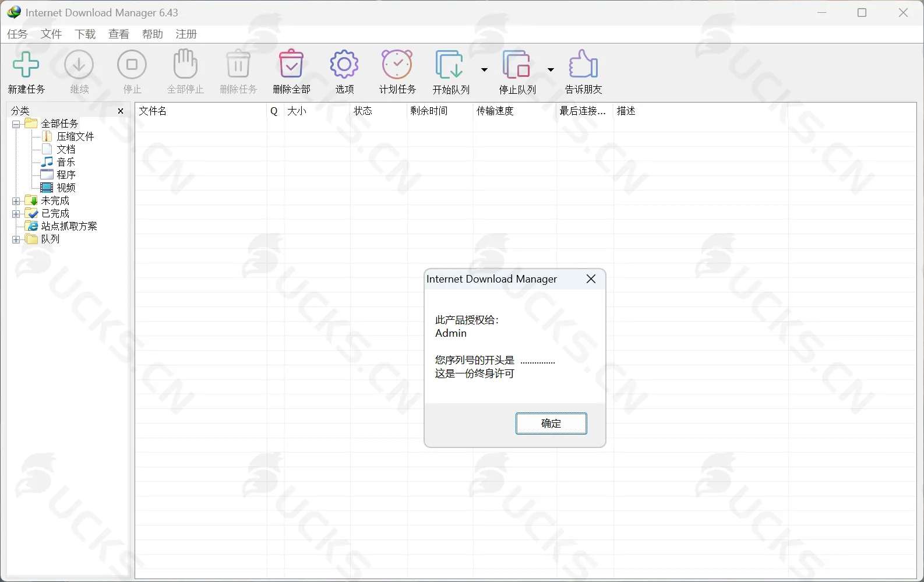This screenshot has height=582, width=924.
Task: Click the 确定 button in dialog
Action: tap(551, 424)
